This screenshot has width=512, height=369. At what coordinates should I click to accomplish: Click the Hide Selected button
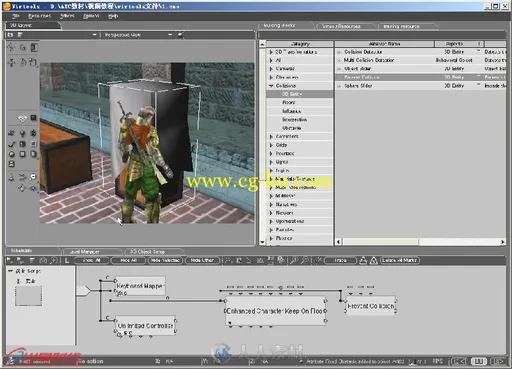pyautogui.click(x=165, y=260)
